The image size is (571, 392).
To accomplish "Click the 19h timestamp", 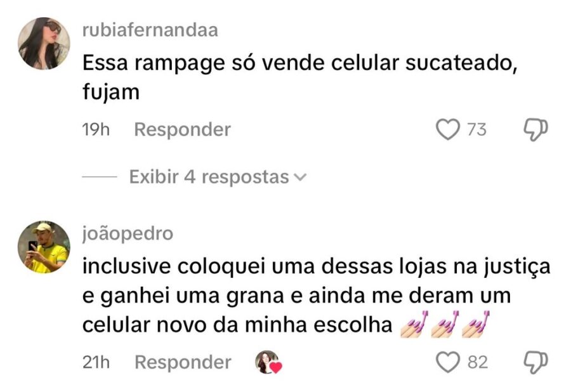I will tap(96, 129).
